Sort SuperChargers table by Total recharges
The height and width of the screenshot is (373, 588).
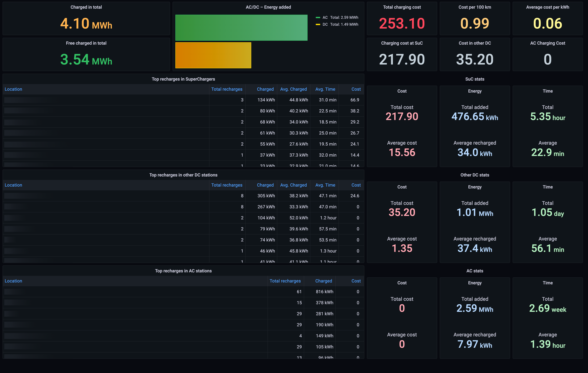coord(227,89)
